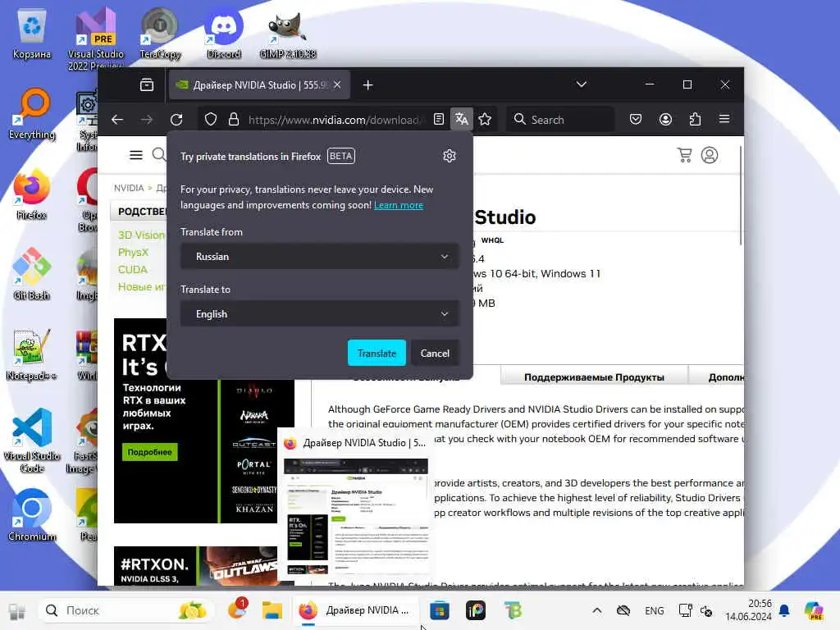The image size is (840, 630).
Task: Open Extensions puzzle icon
Action: 695,119
